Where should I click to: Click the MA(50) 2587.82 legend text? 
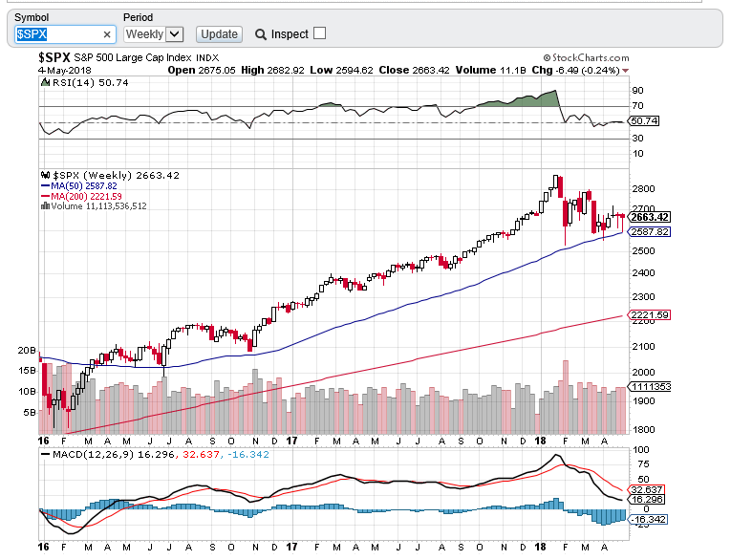click(x=84, y=186)
